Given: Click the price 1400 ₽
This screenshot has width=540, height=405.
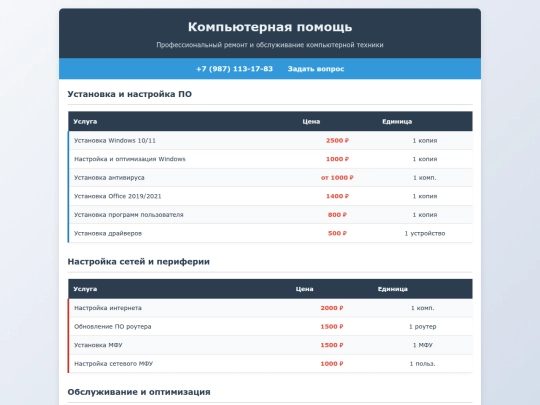Looking at the screenshot, I should point(337,196).
